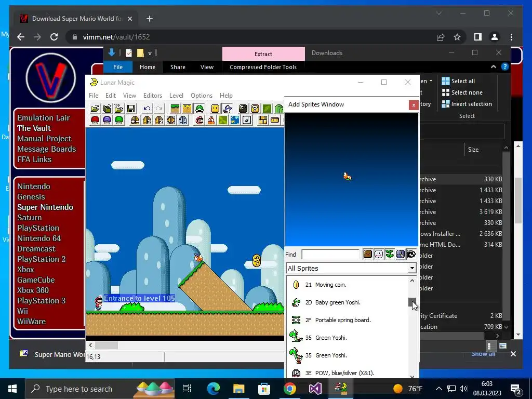532x399 pixels.
Task: Click the green mushroom toolbar icon
Action: pyautogui.click(x=119, y=120)
